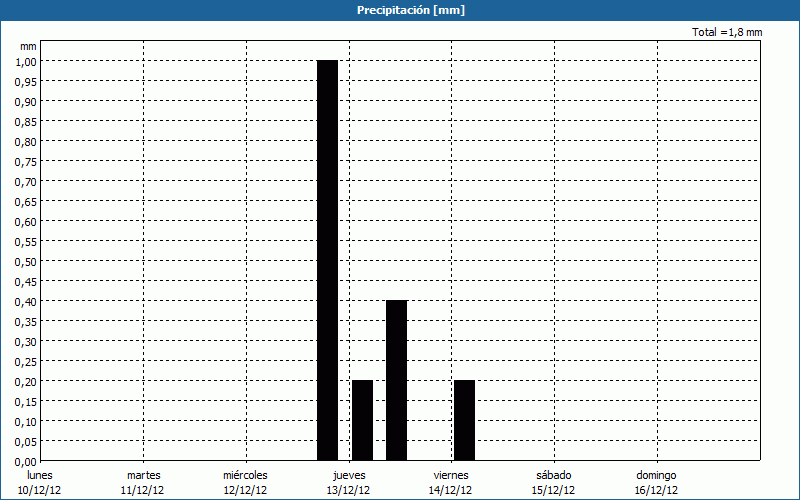The height and width of the screenshot is (500, 800).
Task: Click the miércoles axis label
Action: pos(245,475)
